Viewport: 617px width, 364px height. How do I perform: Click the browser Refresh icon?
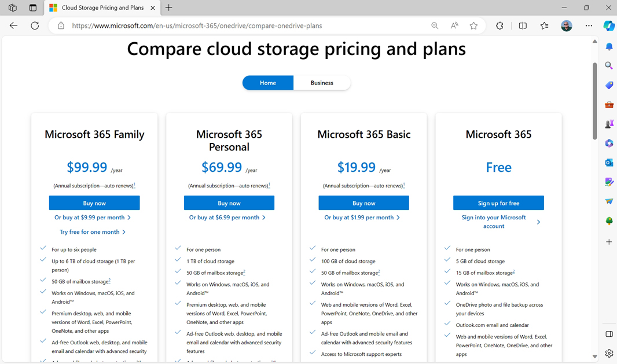(x=35, y=25)
